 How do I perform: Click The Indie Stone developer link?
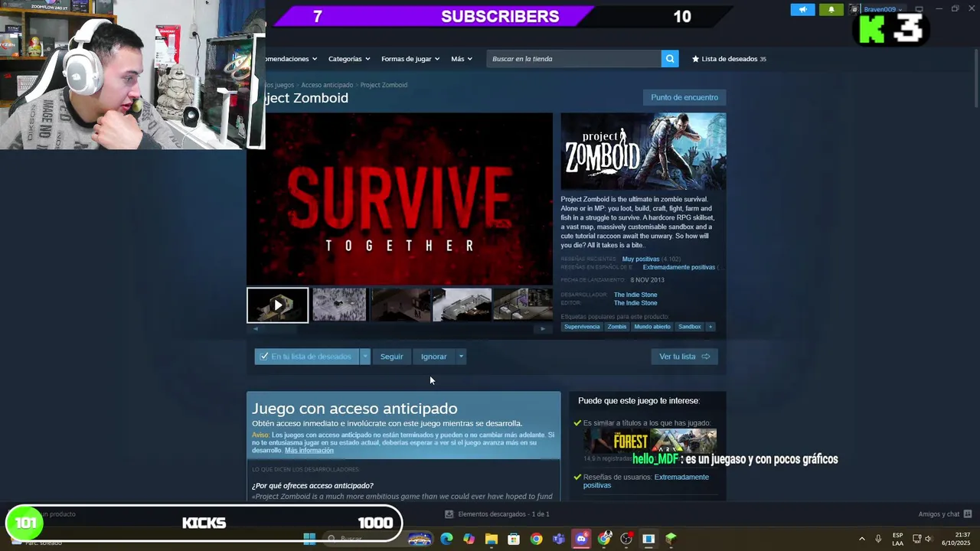(635, 295)
